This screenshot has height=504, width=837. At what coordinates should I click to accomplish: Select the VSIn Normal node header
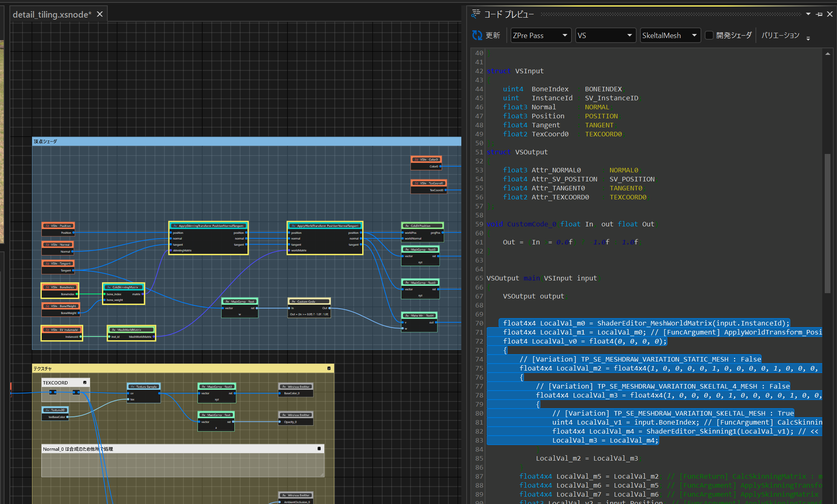[58, 244]
